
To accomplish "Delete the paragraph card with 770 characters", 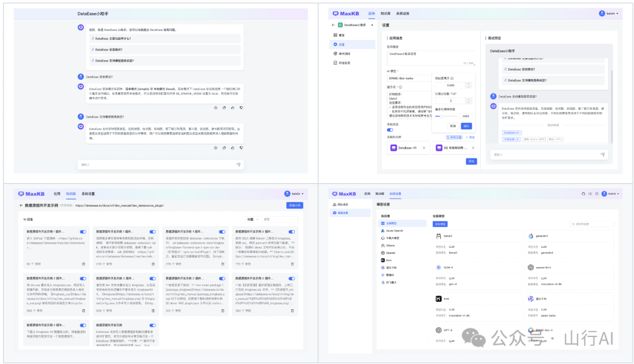I will click(x=292, y=264).
